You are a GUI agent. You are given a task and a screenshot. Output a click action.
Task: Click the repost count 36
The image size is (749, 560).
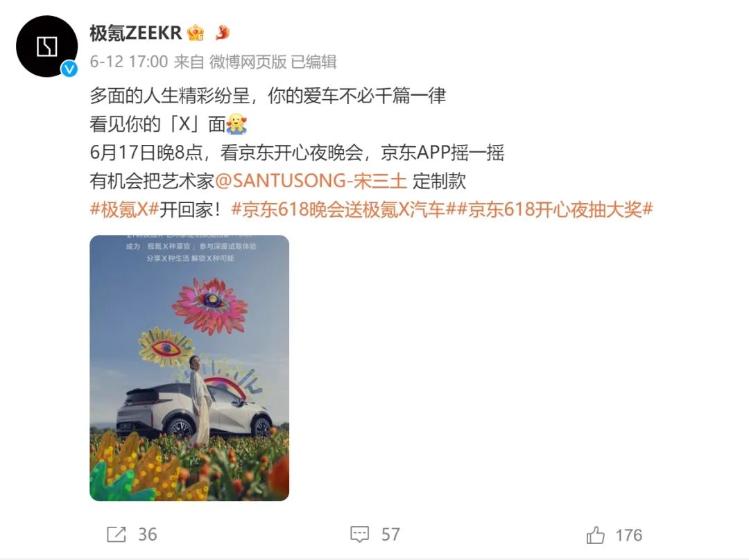[148, 534]
